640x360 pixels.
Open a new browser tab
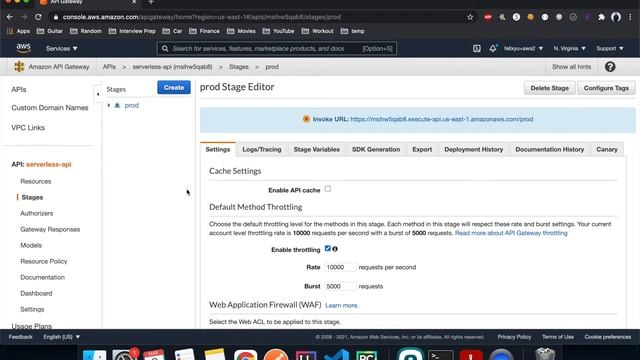click(151, 2)
